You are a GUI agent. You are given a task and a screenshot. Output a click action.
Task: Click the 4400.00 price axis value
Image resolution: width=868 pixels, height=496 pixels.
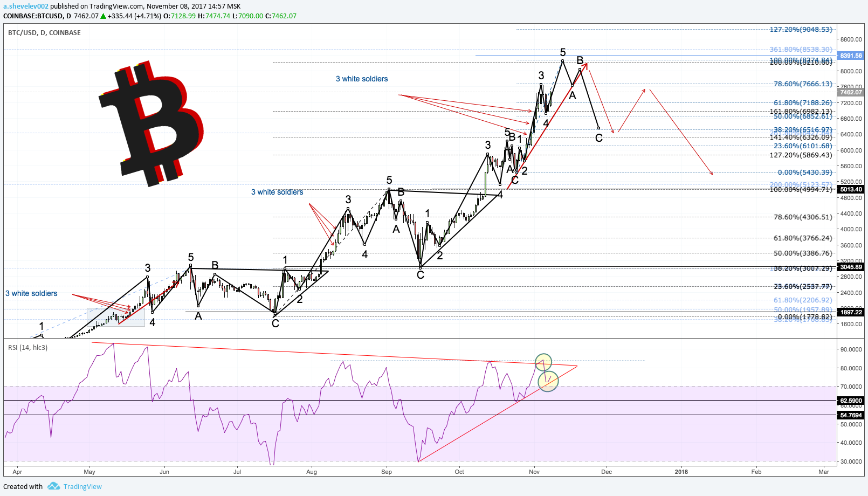click(x=851, y=213)
